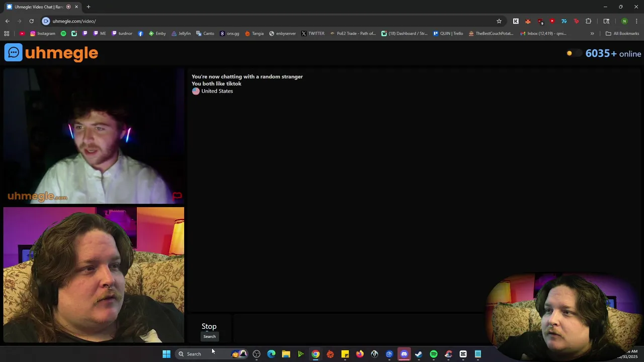Open the Tangia bookmark

point(254,34)
